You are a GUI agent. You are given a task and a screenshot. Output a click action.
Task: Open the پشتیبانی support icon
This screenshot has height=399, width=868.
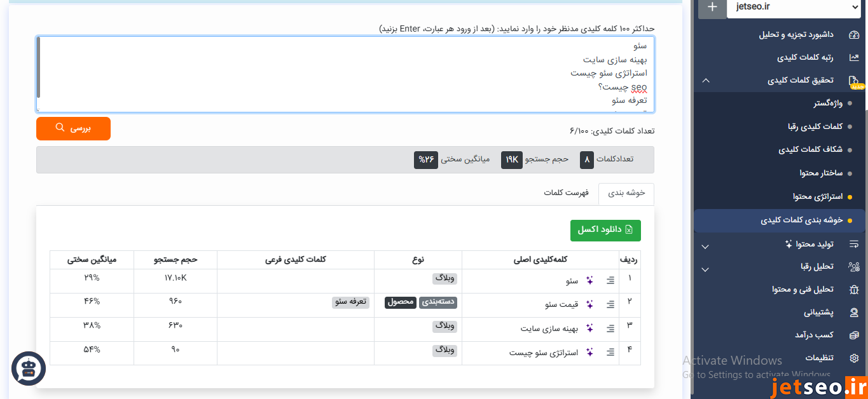click(x=854, y=312)
